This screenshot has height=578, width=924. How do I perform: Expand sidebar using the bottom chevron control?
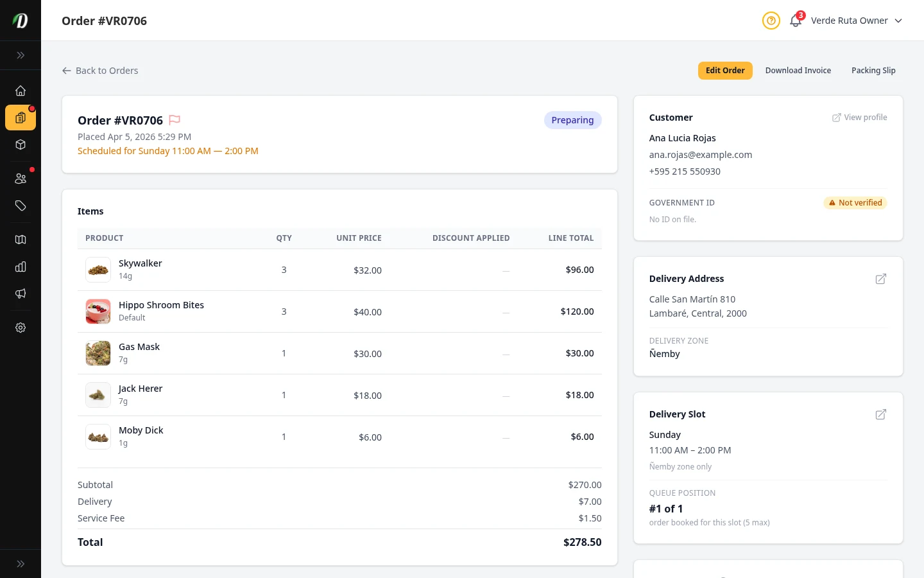click(x=21, y=563)
